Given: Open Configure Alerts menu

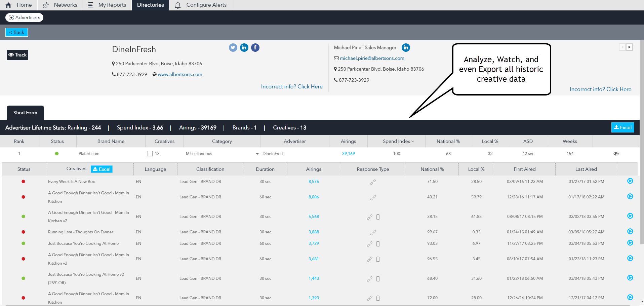Looking at the screenshot, I should coord(201,5).
